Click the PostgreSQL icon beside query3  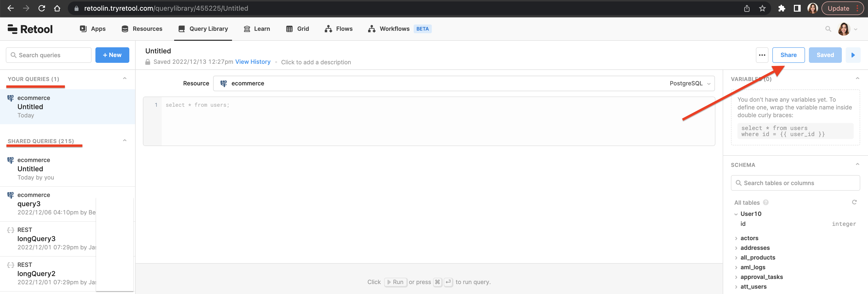(10, 195)
